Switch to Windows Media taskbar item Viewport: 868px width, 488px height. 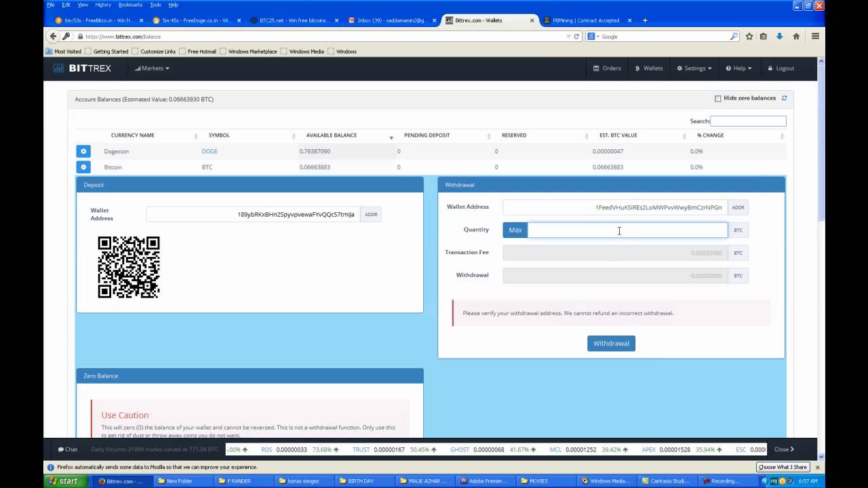tap(605, 481)
